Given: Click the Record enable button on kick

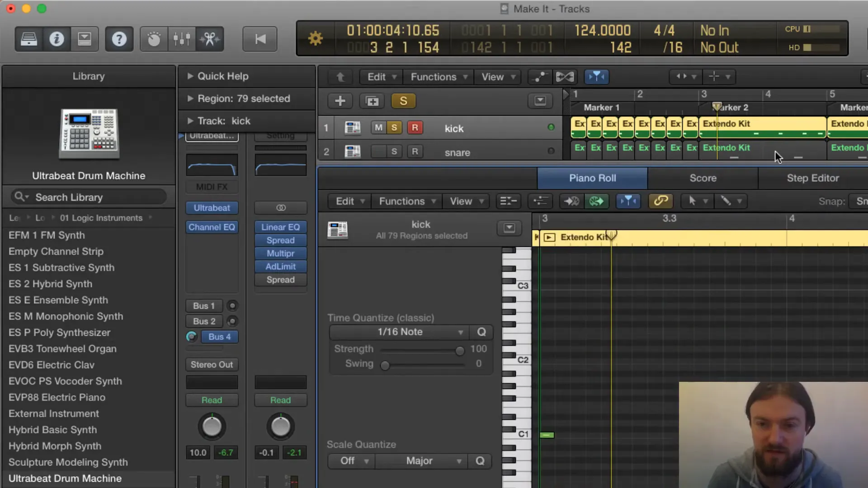Looking at the screenshot, I should coord(415,127).
